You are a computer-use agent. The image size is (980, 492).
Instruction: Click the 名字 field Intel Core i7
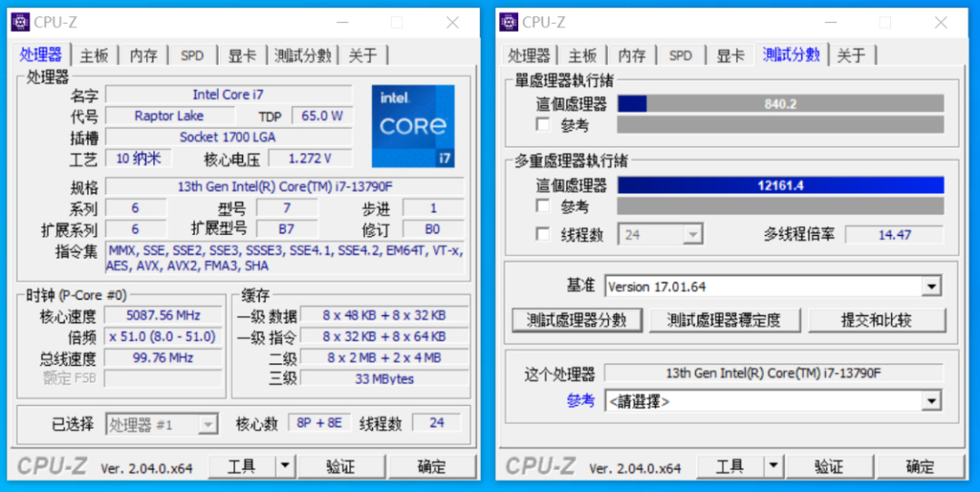(x=228, y=94)
